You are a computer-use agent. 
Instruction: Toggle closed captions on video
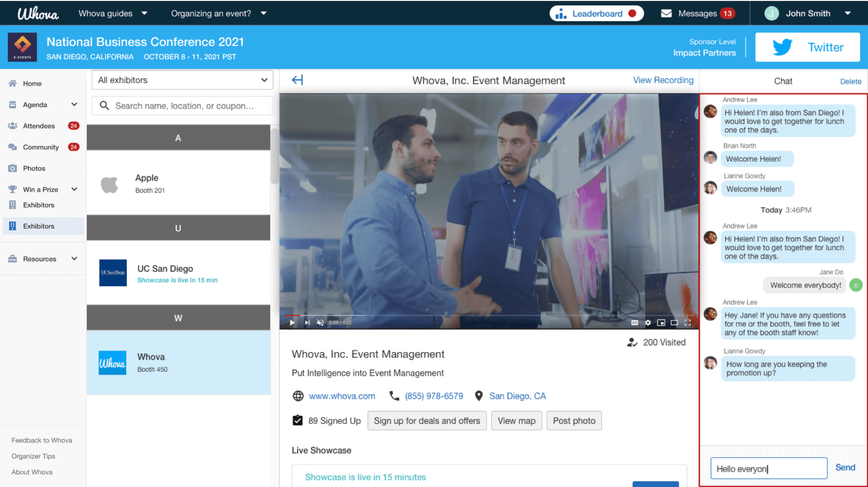[x=635, y=323]
